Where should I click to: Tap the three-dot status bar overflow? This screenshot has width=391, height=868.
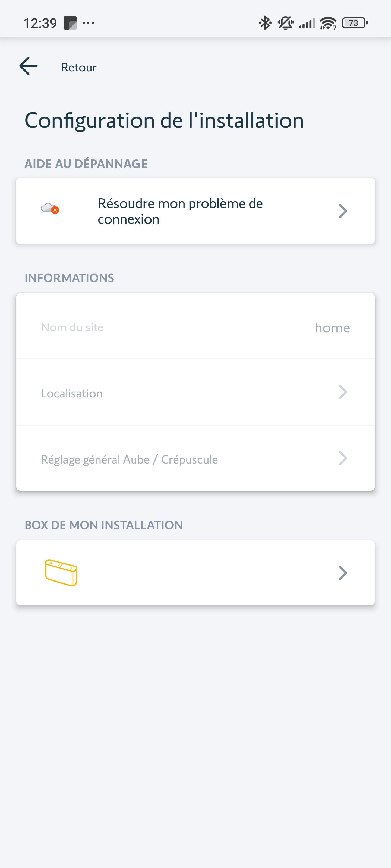(x=89, y=23)
